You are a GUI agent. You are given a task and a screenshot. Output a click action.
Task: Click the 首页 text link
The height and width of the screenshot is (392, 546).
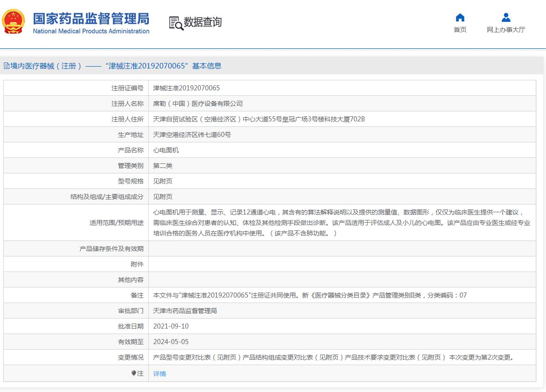point(460,30)
